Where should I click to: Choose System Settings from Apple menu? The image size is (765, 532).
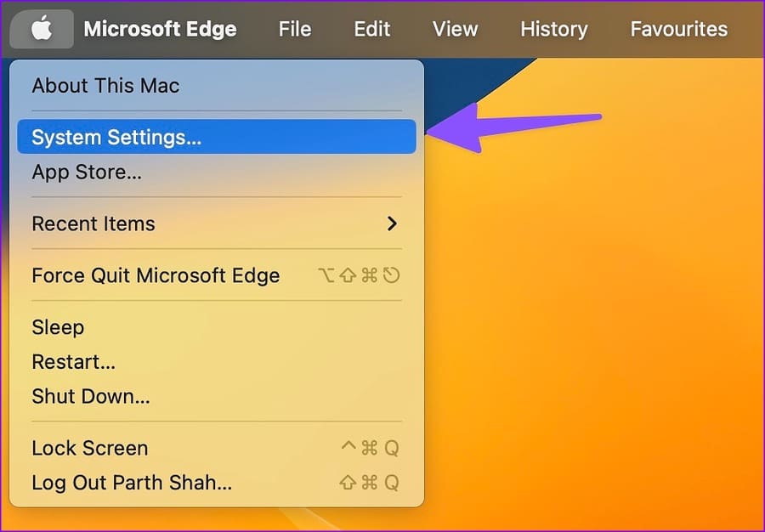[x=217, y=137]
